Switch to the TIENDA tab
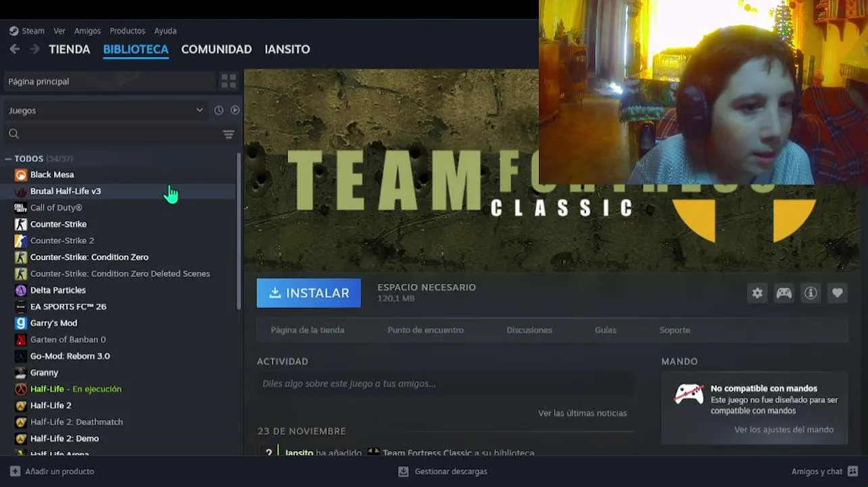This screenshot has width=868, height=487. (70, 49)
